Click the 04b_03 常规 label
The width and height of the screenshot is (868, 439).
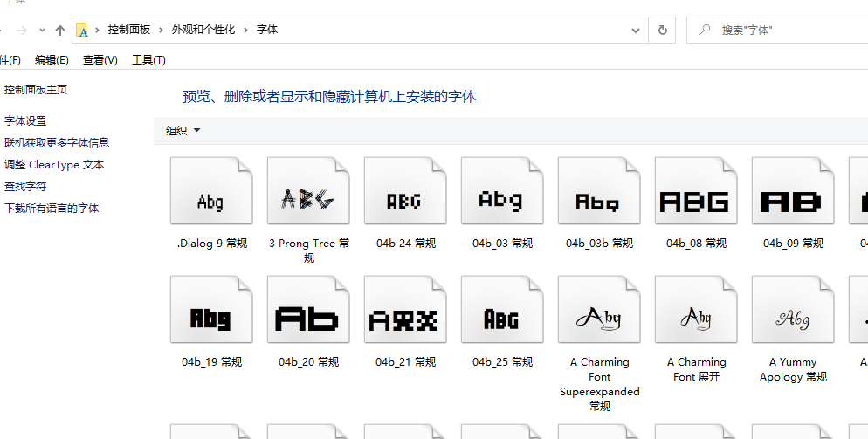pos(503,244)
